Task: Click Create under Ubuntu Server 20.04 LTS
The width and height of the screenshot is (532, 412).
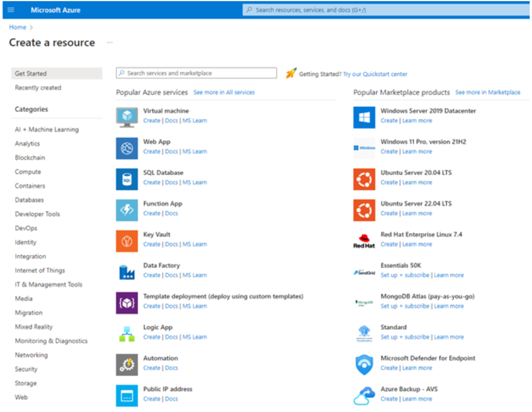Action: (389, 182)
